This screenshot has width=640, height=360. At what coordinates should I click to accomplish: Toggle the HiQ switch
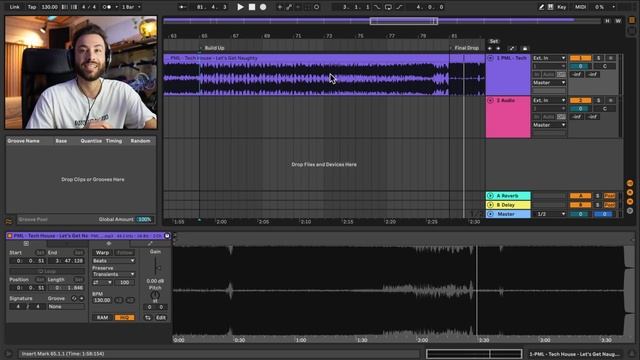pos(124,318)
